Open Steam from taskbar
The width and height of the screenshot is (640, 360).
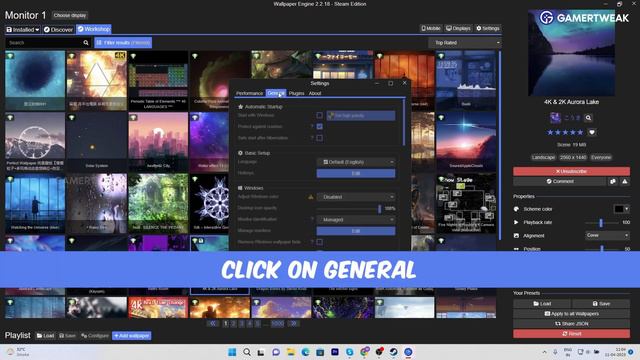point(393,352)
